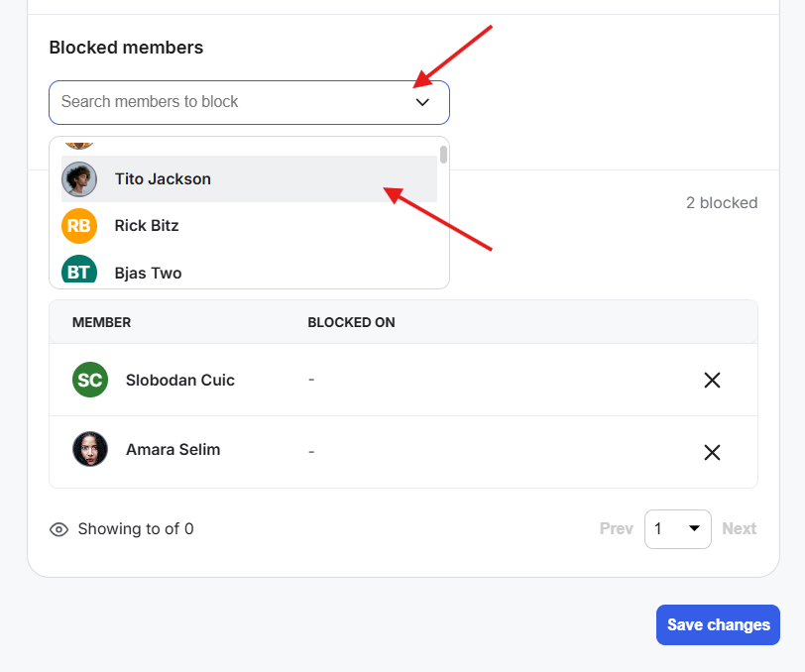Click the MEMBER column header
Viewport: 805px width, 672px height.
click(x=102, y=322)
